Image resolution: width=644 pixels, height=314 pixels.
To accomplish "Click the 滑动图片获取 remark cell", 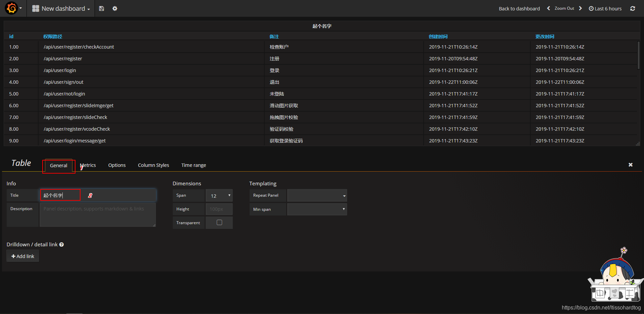I will tap(344, 106).
